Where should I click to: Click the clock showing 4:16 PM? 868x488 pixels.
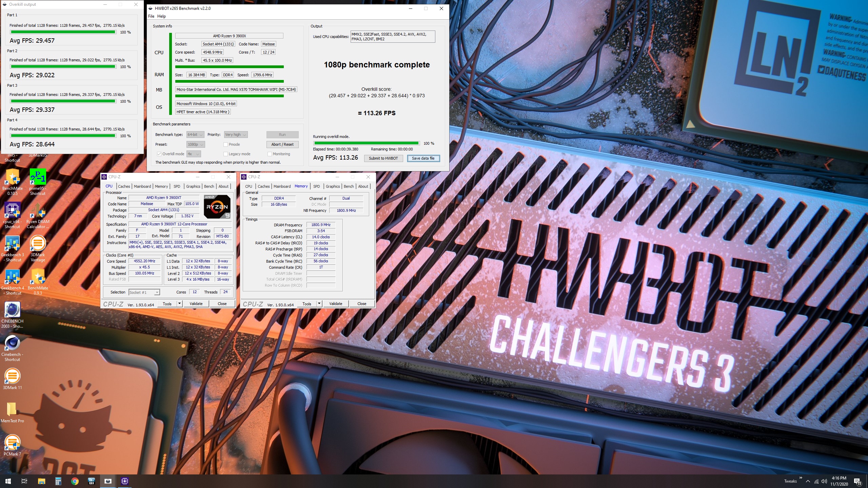[x=839, y=478]
